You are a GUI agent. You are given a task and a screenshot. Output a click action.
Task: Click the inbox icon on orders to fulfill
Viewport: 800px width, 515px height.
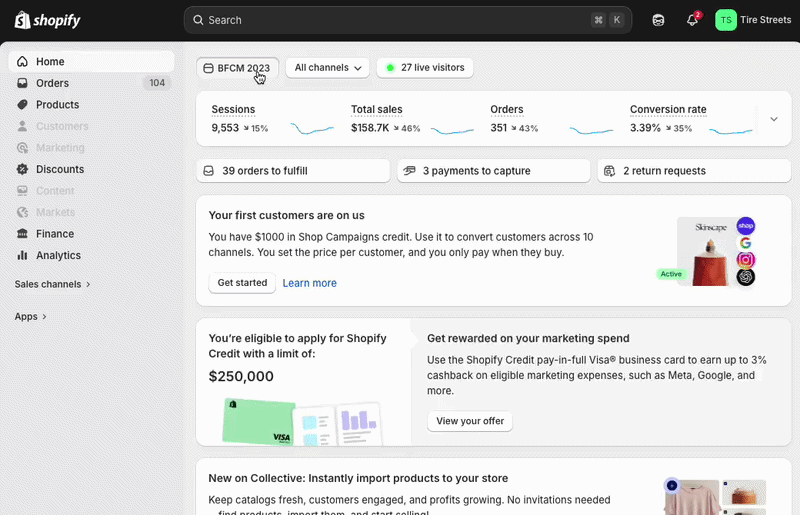(x=209, y=170)
